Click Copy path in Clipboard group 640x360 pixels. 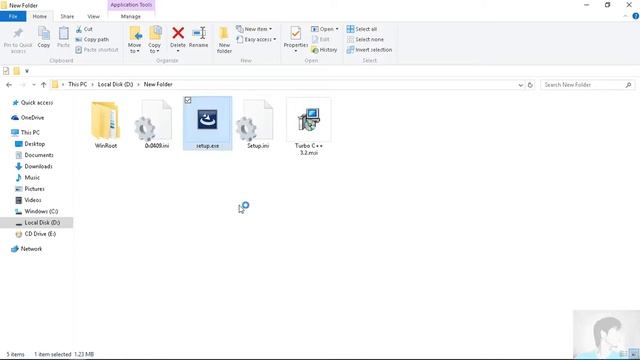92,40
